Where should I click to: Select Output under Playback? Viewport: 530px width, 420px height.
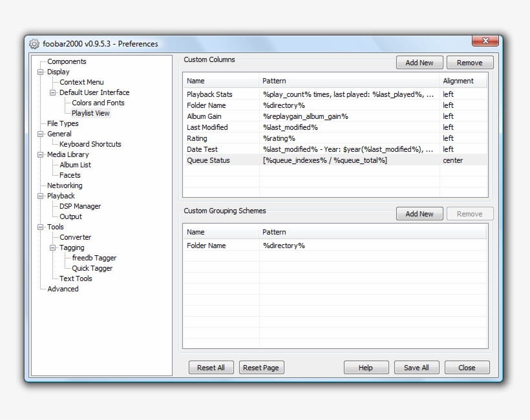[70, 216]
